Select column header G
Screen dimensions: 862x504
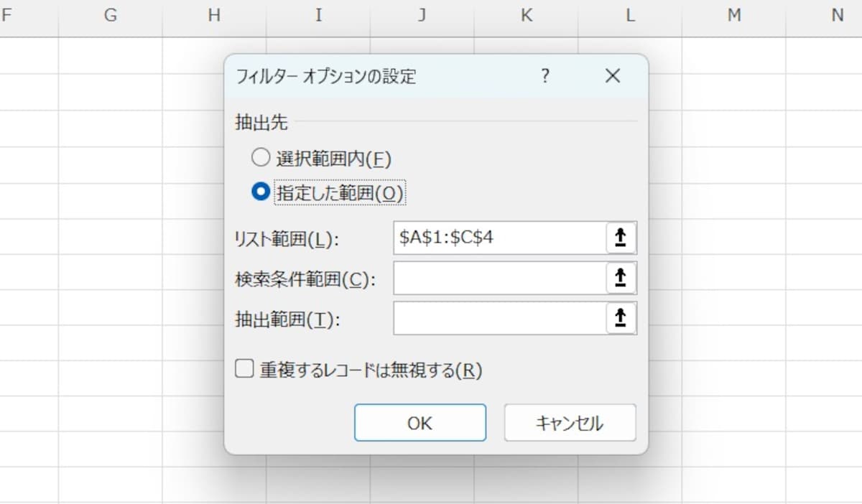110,14
